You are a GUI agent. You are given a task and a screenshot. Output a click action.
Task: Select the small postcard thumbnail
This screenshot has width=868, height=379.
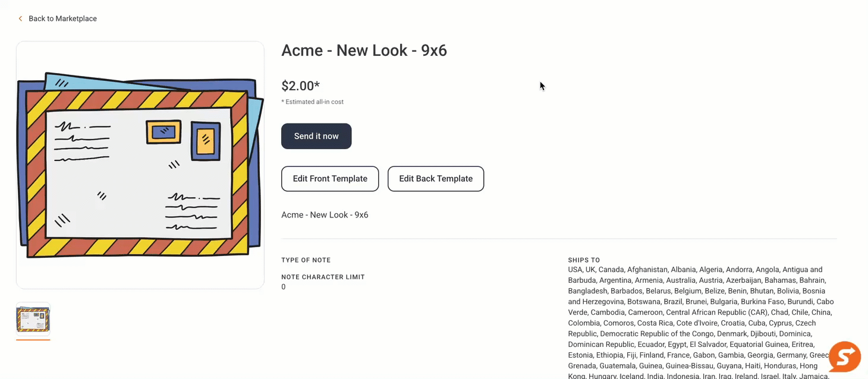tap(33, 320)
